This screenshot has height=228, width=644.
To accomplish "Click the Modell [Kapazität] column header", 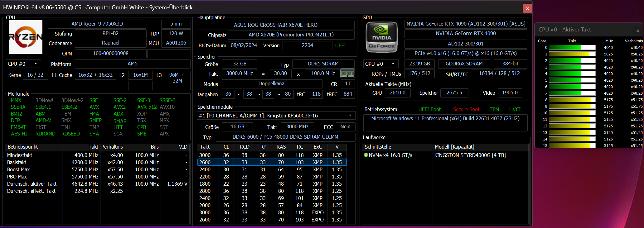I will click(x=480, y=147).
